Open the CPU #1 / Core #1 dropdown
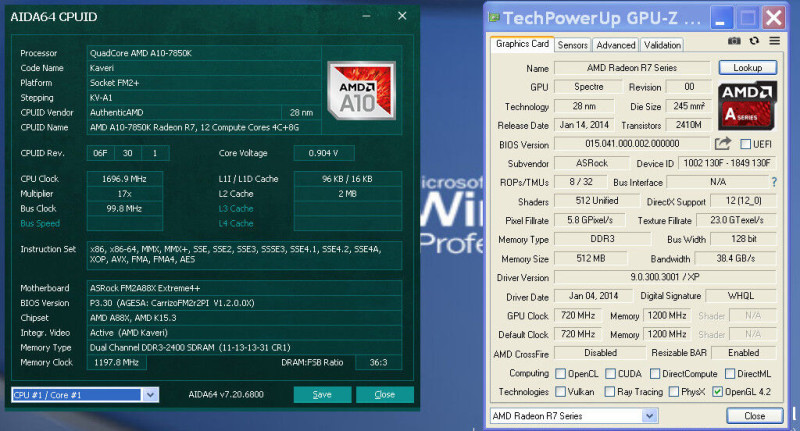 pos(150,395)
